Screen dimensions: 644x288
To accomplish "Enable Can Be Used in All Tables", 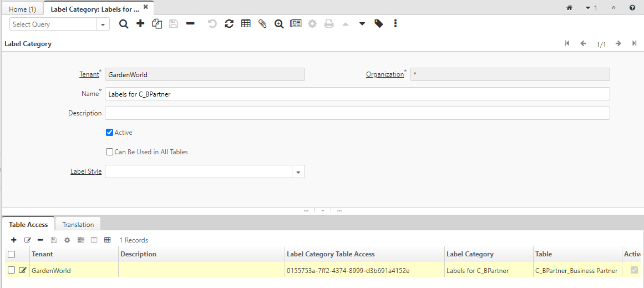I will (x=109, y=152).
